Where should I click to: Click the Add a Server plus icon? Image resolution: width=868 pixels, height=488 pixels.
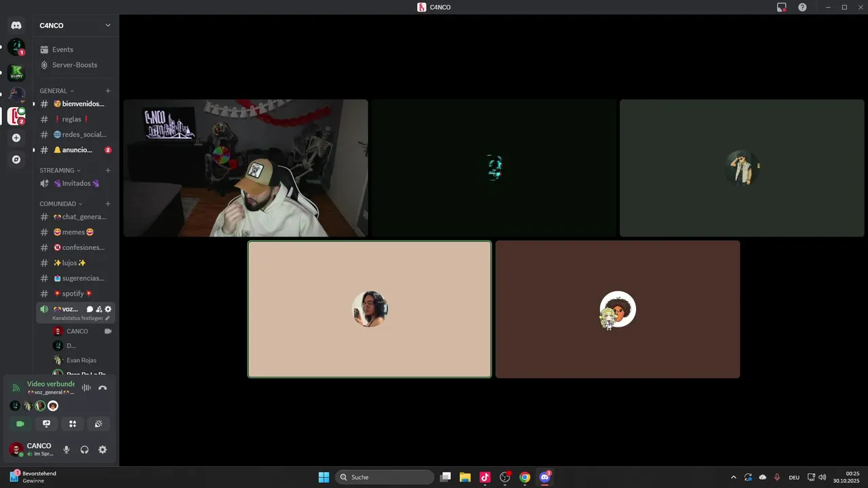click(x=16, y=138)
